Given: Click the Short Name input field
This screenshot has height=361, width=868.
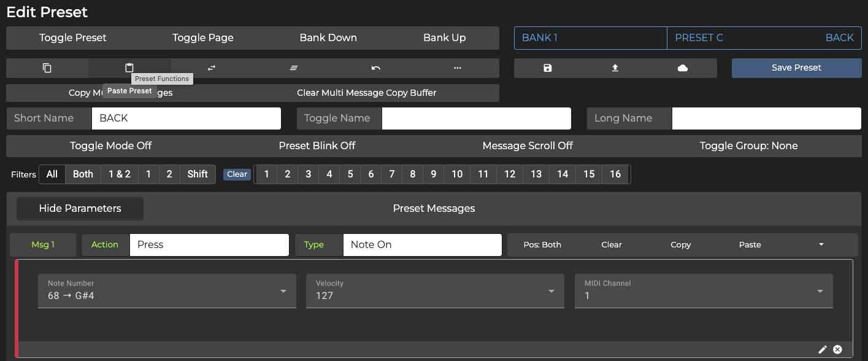Looking at the screenshot, I should point(186,118).
